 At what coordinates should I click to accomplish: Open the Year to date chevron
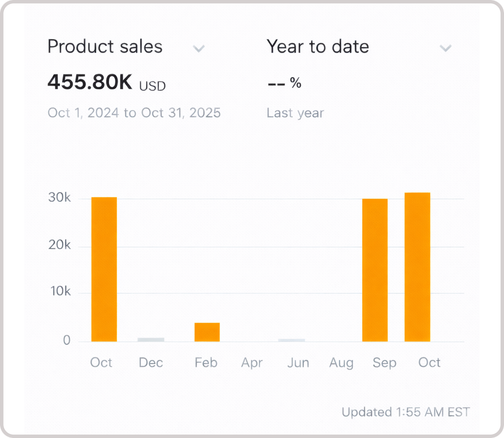click(445, 48)
